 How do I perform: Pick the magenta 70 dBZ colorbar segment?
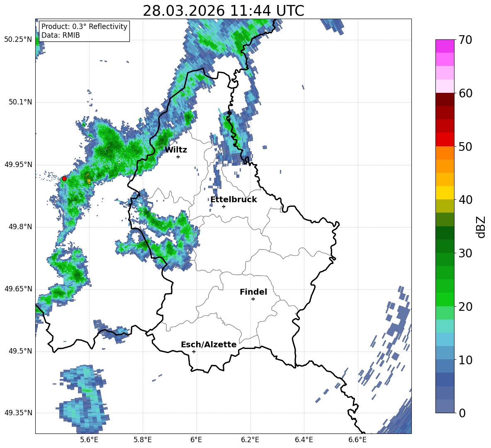445,46
